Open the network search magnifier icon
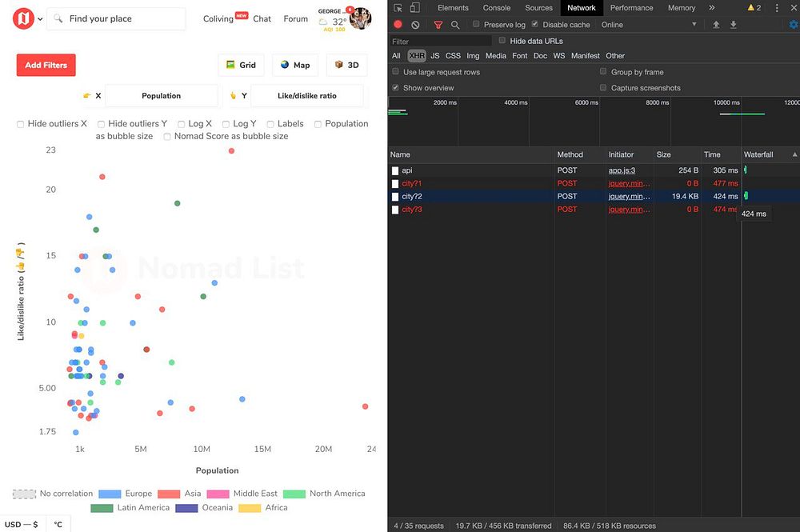800x532 pixels. [455, 25]
